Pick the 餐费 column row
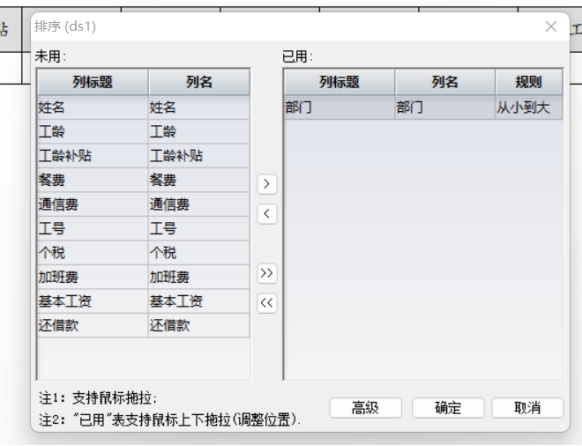Screen dimensions: 582x446 [x=144, y=180]
